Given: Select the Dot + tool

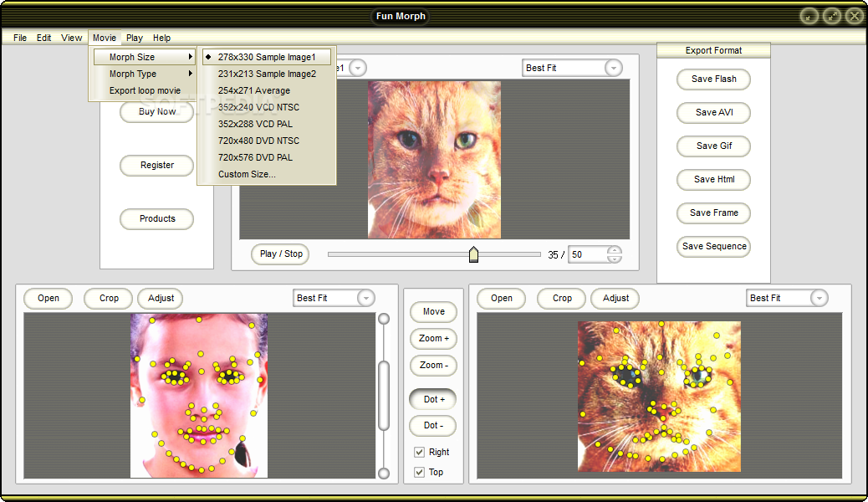Looking at the screenshot, I should click(433, 399).
